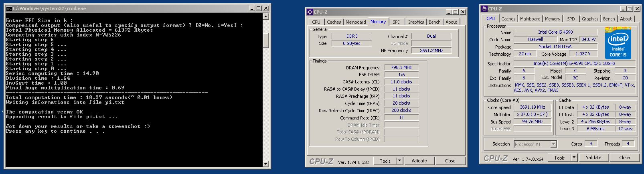Click Validate in the x32 CPU-Z window
Image resolution: width=644 pixels, height=174 pixels.
pos(419,161)
